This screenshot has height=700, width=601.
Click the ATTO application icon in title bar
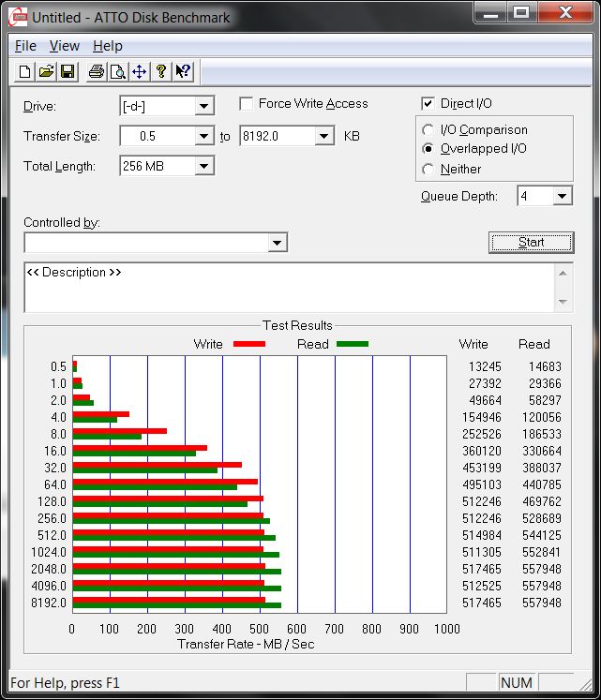[19, 18]
